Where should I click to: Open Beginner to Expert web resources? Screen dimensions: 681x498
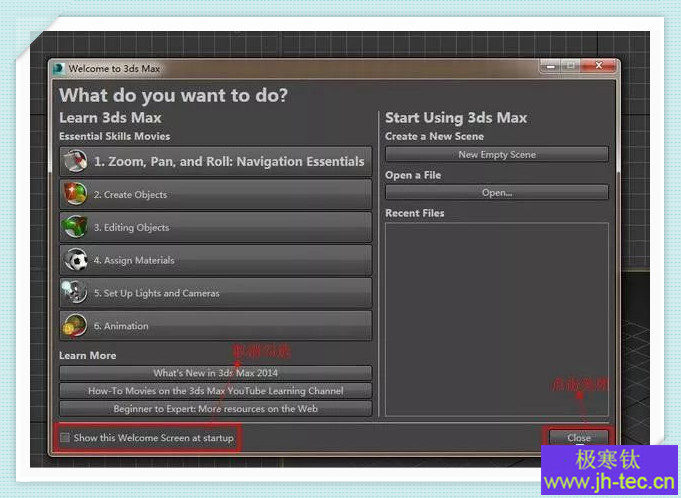click(x=215, y=409)
